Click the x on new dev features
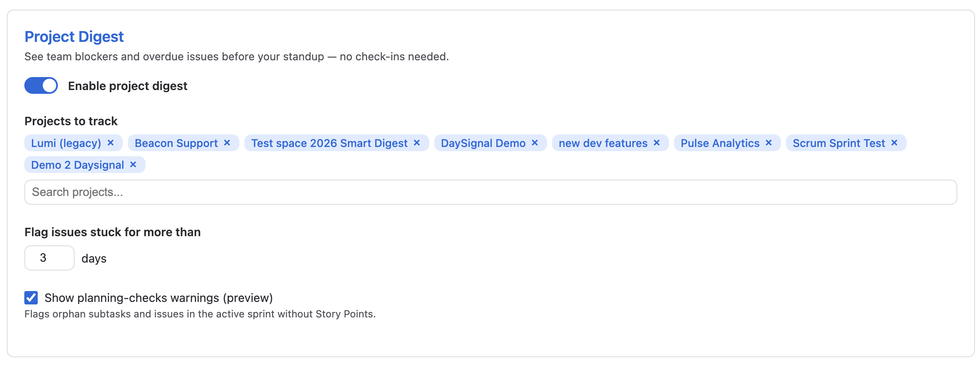980x366 pixels. click(x=657, y=143)
